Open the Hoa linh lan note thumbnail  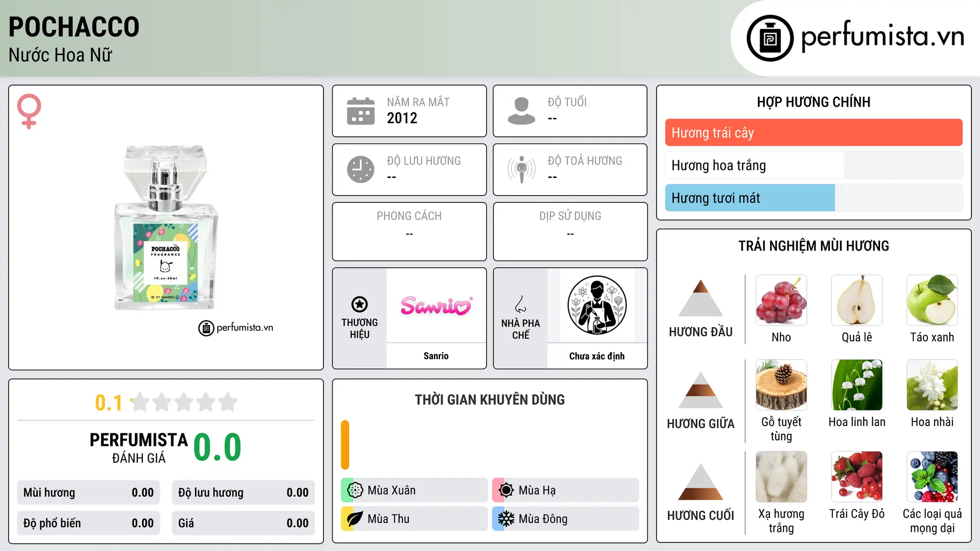[x=857, y=385]
